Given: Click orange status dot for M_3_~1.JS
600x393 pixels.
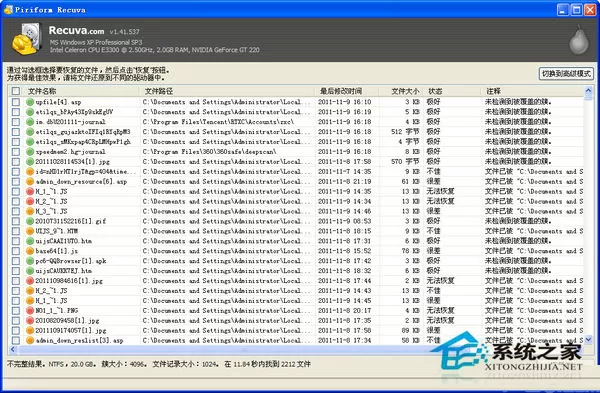Looking at the screenshot, I should [30, 211].
